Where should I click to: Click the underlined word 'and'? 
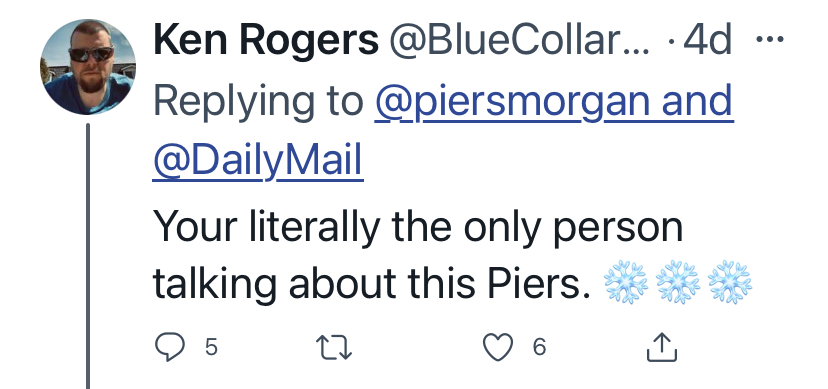tap(698, 101)
